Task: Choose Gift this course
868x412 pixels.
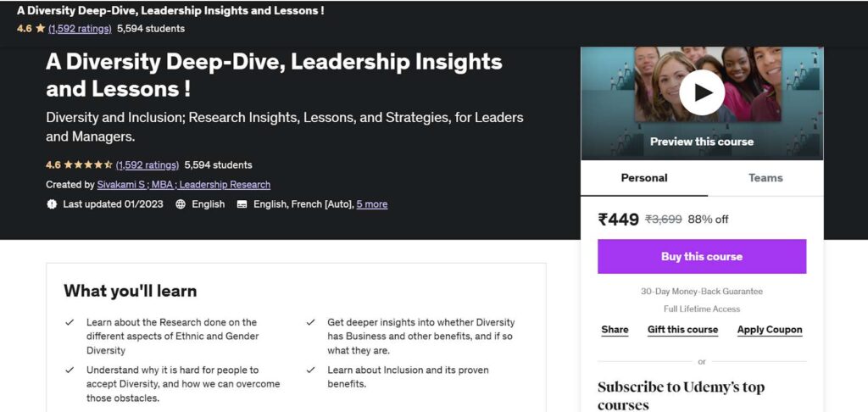Action: [682, 330]
